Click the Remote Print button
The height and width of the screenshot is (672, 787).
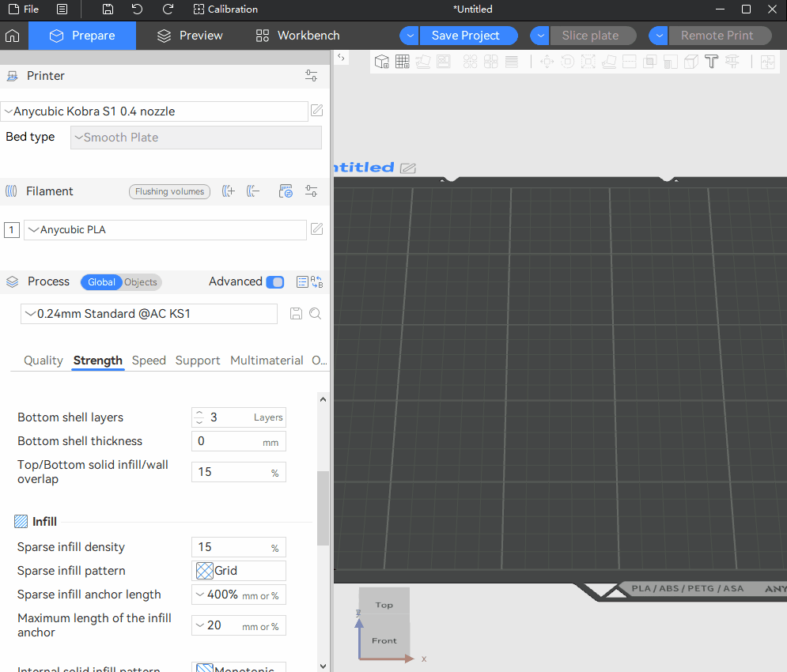[x=721, y=36]
